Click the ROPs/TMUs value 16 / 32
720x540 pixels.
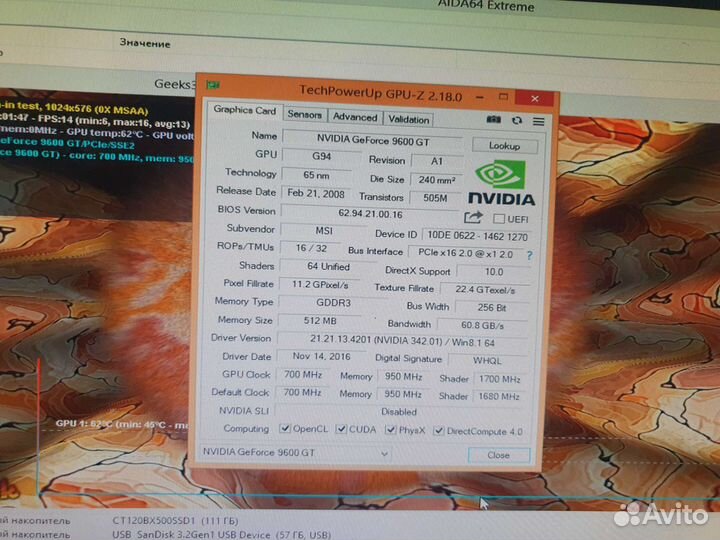pos(311,248)
